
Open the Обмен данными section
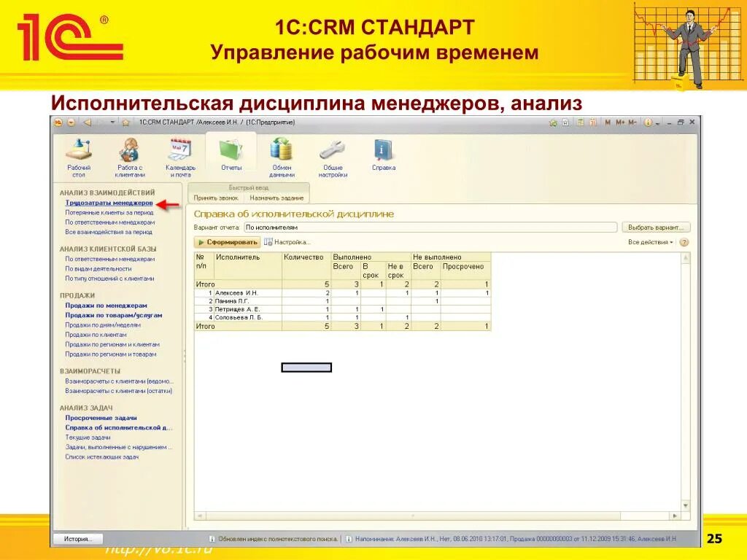tap(282, 157)
